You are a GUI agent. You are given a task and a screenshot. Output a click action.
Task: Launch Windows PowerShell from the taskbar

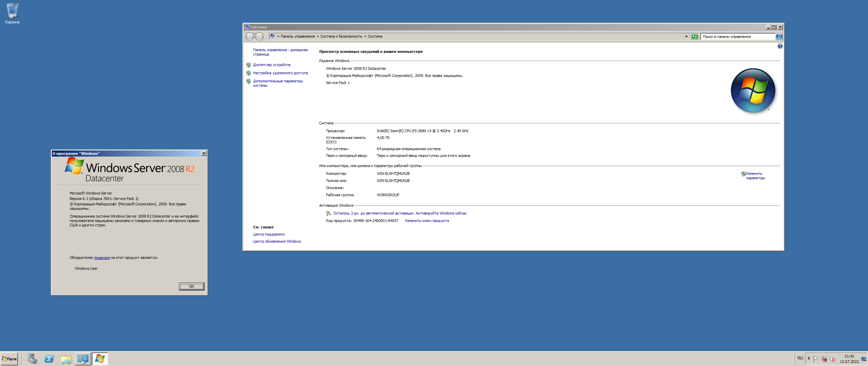[49, 359]
